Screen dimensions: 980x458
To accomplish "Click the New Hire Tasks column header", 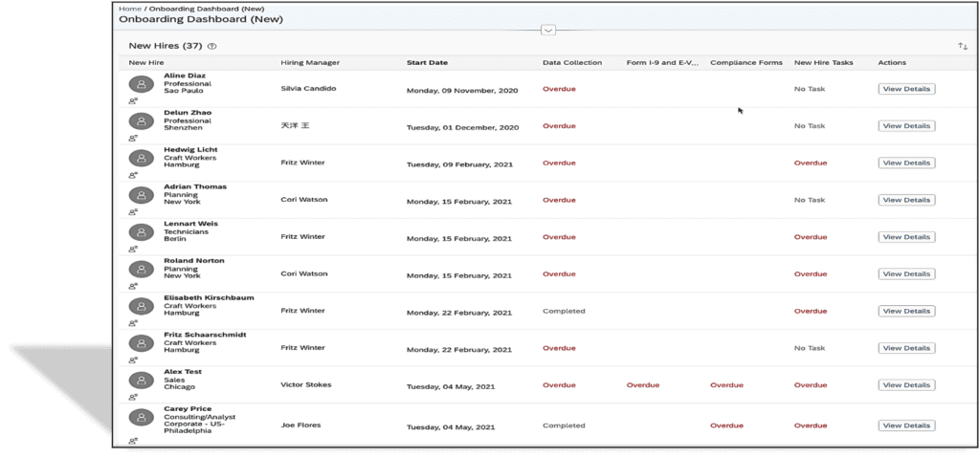I will (823, 62).
